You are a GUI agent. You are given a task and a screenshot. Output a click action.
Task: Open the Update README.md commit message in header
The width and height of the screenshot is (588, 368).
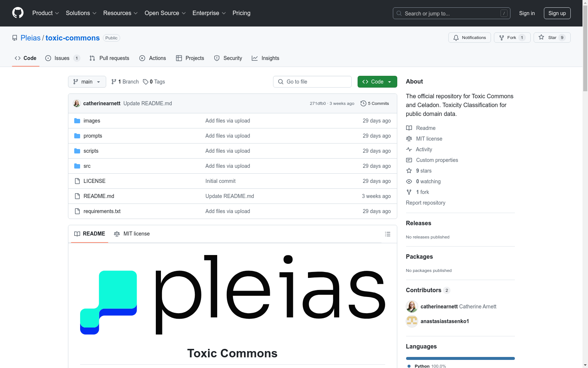click(x=148, y=103)
